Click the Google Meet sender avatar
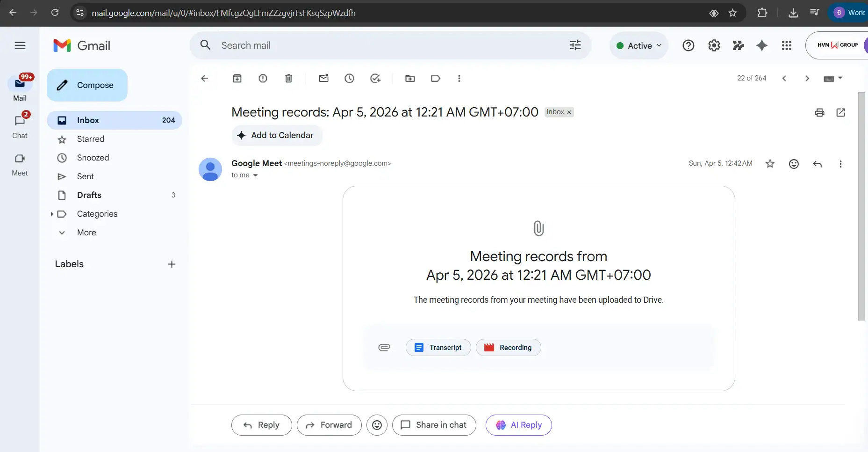 pos(210,169)
